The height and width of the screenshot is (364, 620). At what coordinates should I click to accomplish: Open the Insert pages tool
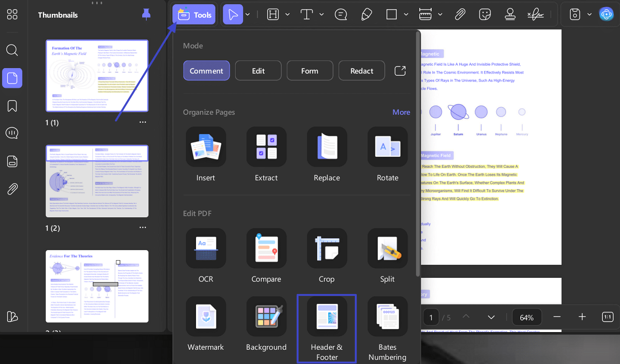(206, 147)
